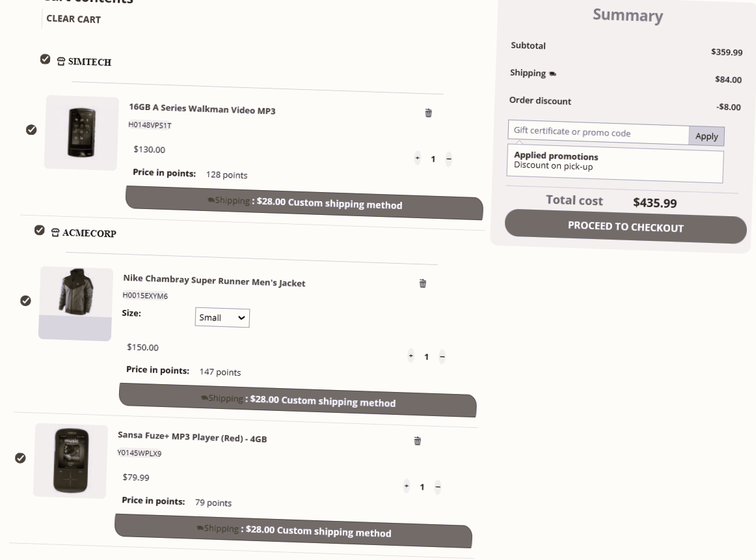Decrease quantity of 16GB Walkman Video MP3
The height and width of the screenshot is (560, 756).
[x=448, y=159]
